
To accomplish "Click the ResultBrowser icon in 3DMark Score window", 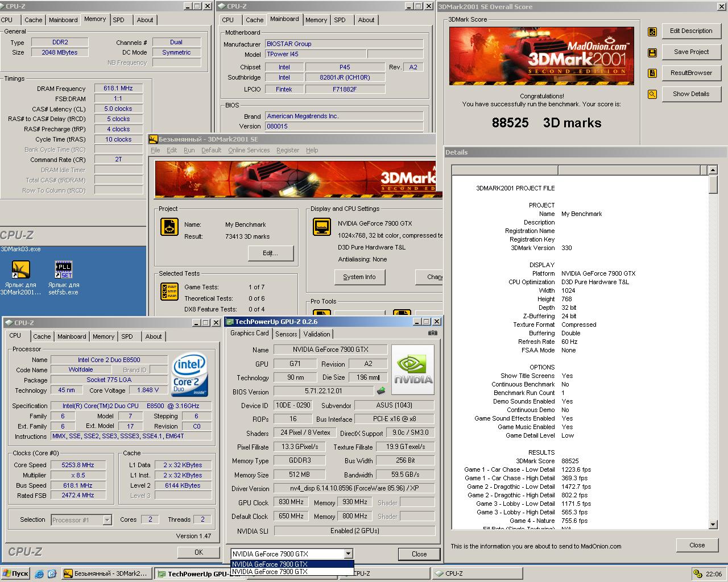I will 652,73.
